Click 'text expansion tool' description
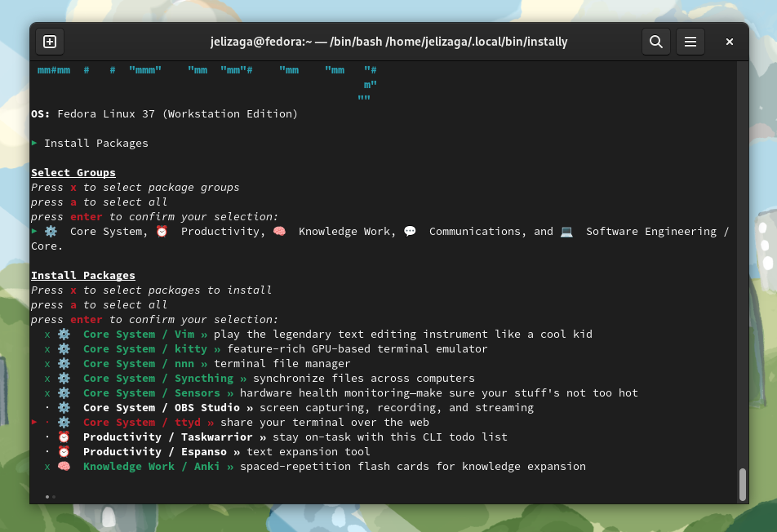Screen dimensions: 777x532 pyautogui.click(x=309, y=452)
